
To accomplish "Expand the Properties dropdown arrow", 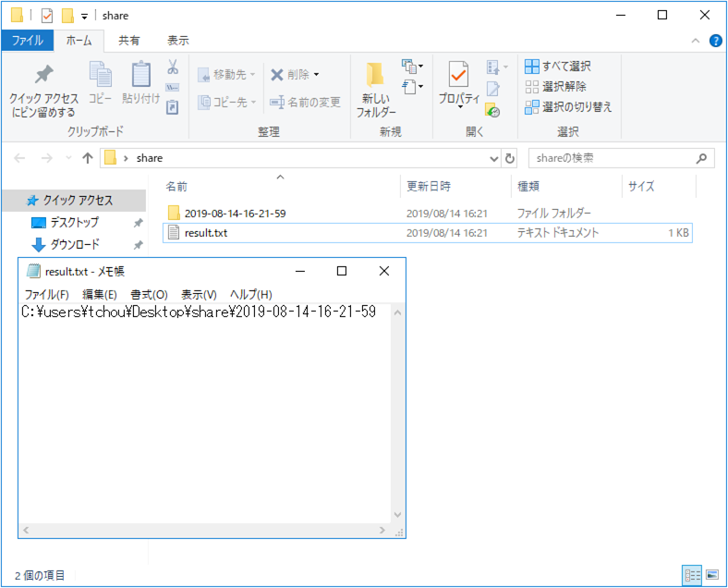I will [460, 107].
